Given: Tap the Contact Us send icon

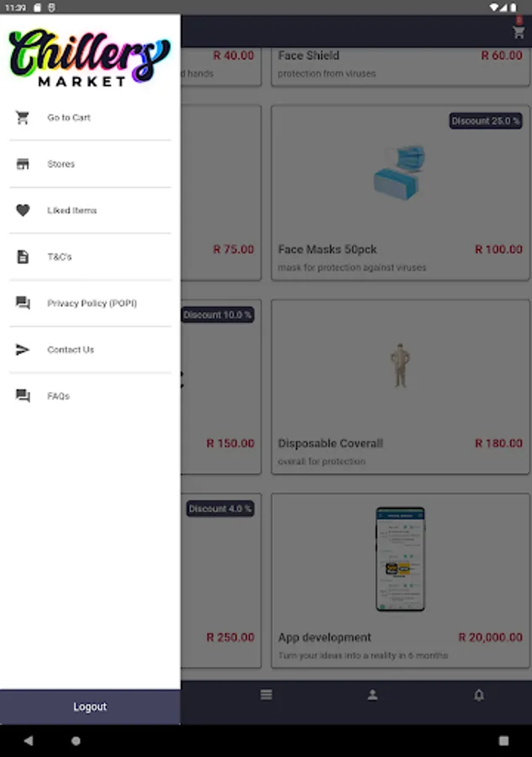Looking at the screenshot, I should point(23,350).
